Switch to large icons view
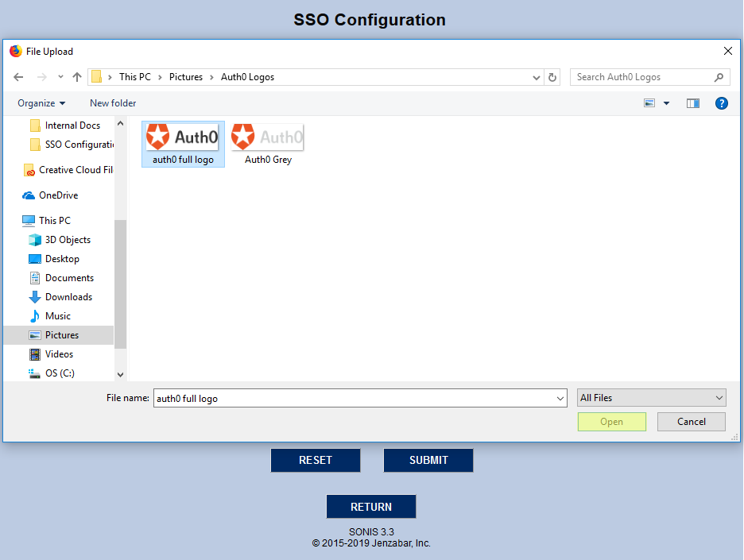Image resolution: width=744 pixels, height=560 pixels. click(x=649, y=102)
